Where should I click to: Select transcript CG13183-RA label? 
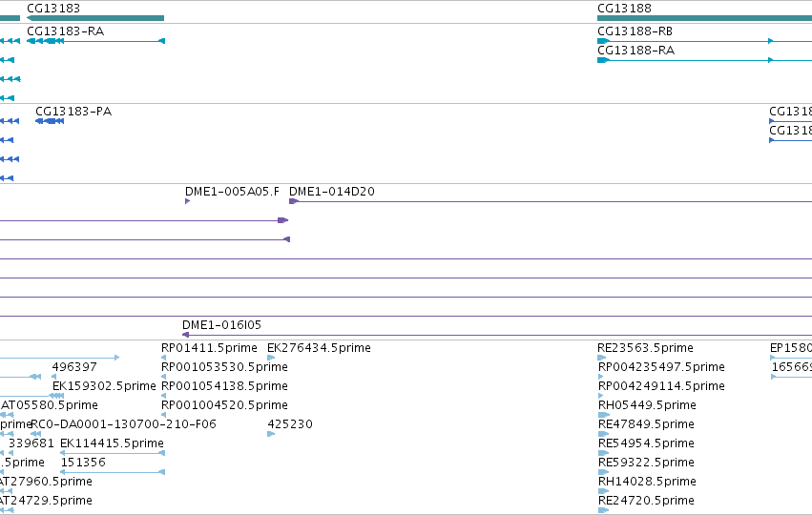(x=65, y=31)
